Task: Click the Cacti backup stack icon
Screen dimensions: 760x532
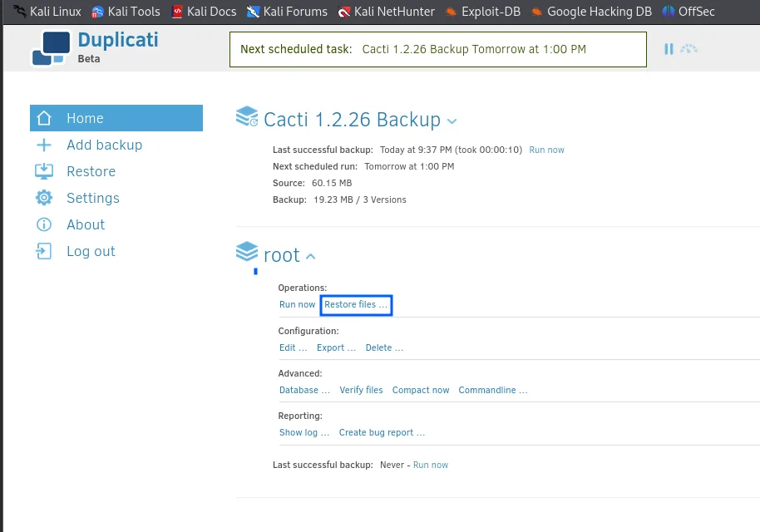Action: [247, 116]
